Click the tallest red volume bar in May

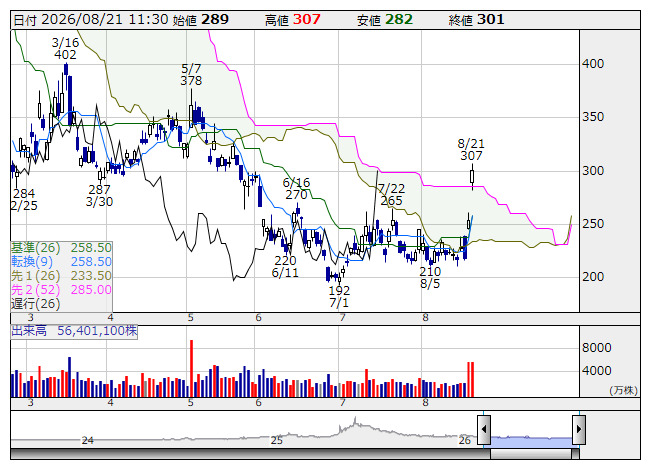tap(192, 368)
